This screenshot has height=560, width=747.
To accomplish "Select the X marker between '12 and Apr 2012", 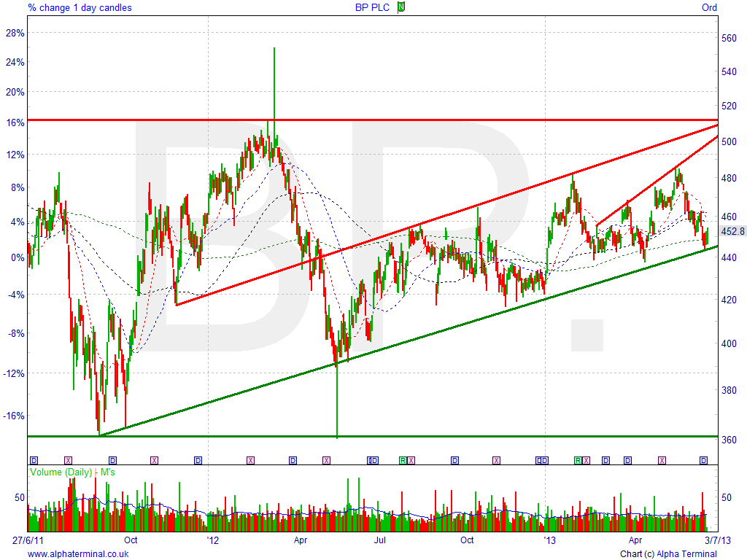I will click(x=250, y=461).
